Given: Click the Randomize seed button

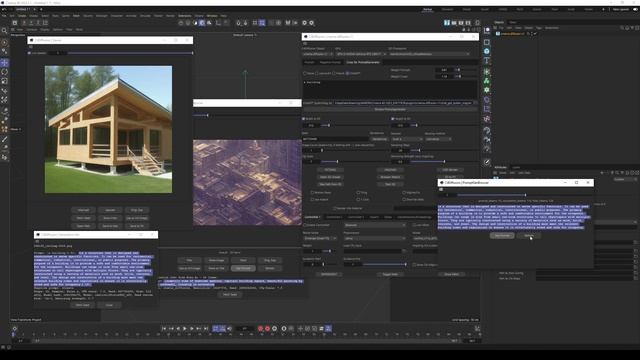Looking at the screenshot, I should pos(379,139).
